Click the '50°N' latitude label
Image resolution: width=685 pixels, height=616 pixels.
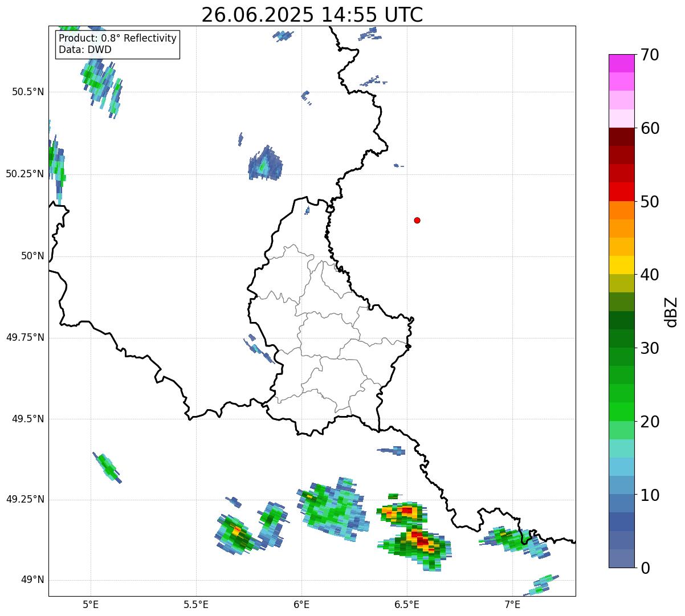coord(32,256)
